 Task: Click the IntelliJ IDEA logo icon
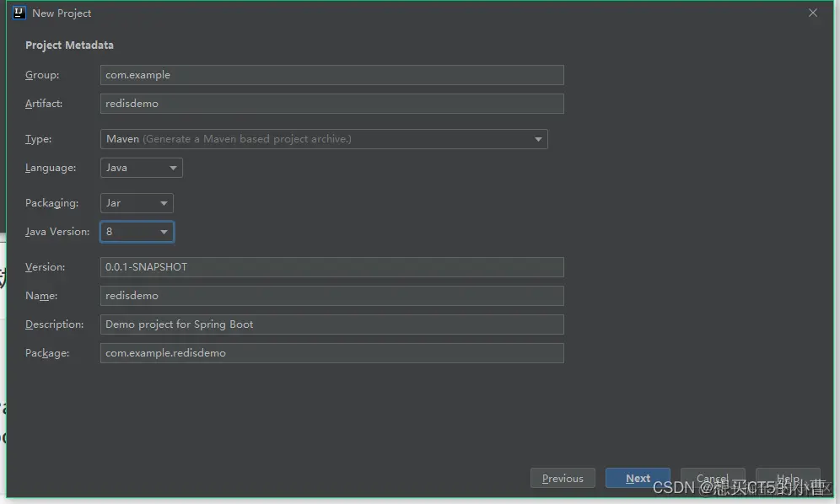[19, 13]
